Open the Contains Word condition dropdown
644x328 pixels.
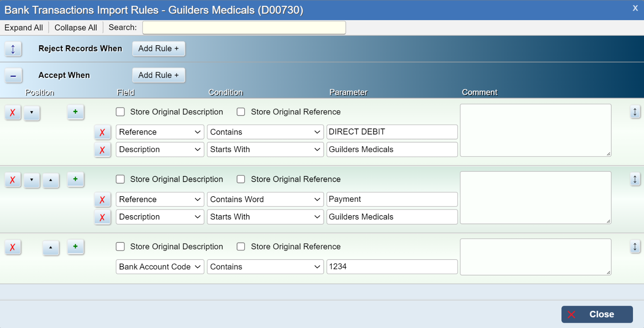point(265,200)
